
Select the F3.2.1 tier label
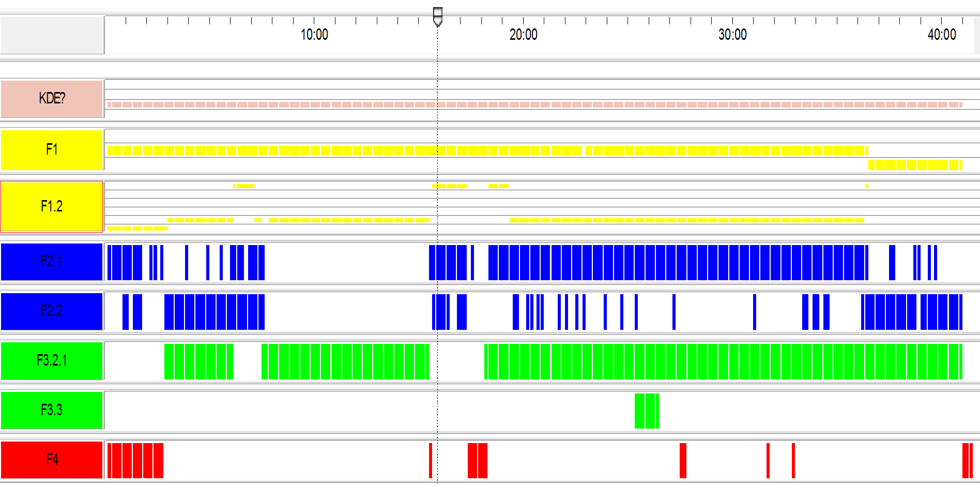click(52, 360)
